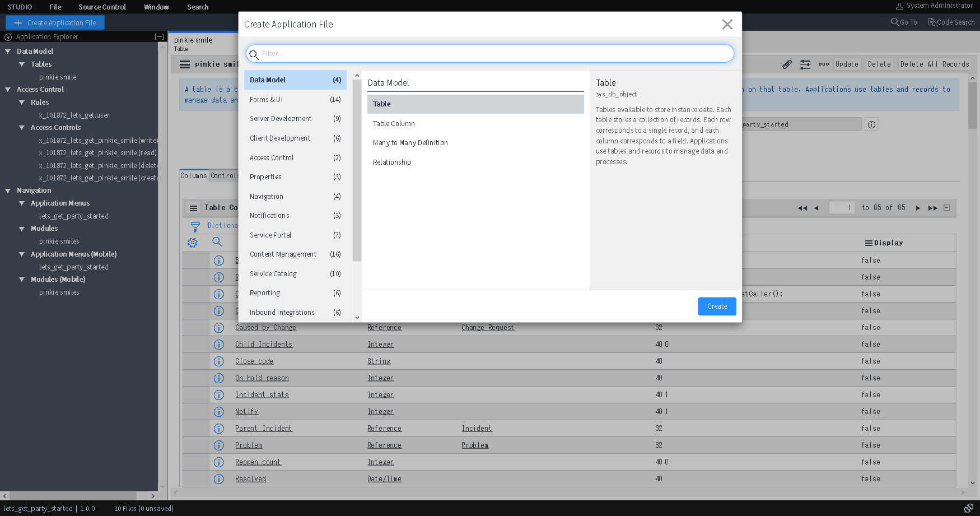The height and width of the screenshot is (516, 980).
Task: Open the Source Control menu
Action: click(101, 7)
